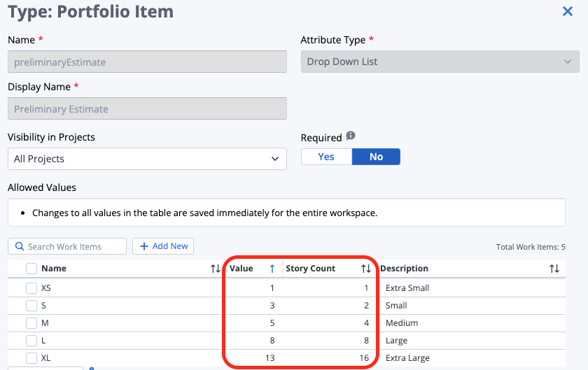Click the Display Name field
This screenshot has width=588, height=370.
pyautogui.click(x=147, y=109)
